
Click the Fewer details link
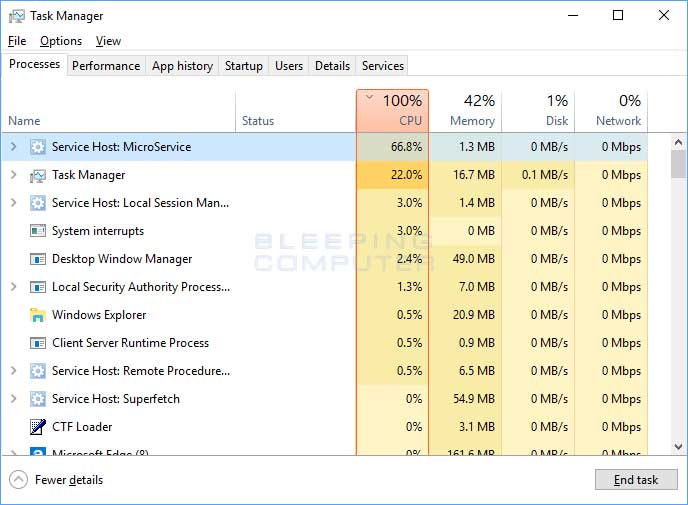[x=69, y=480]
